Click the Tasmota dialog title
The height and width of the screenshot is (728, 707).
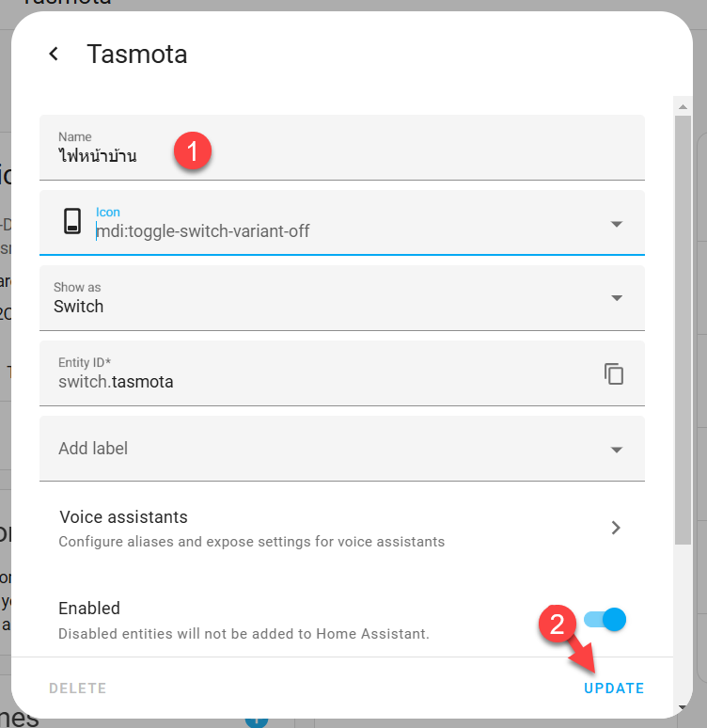137,54
